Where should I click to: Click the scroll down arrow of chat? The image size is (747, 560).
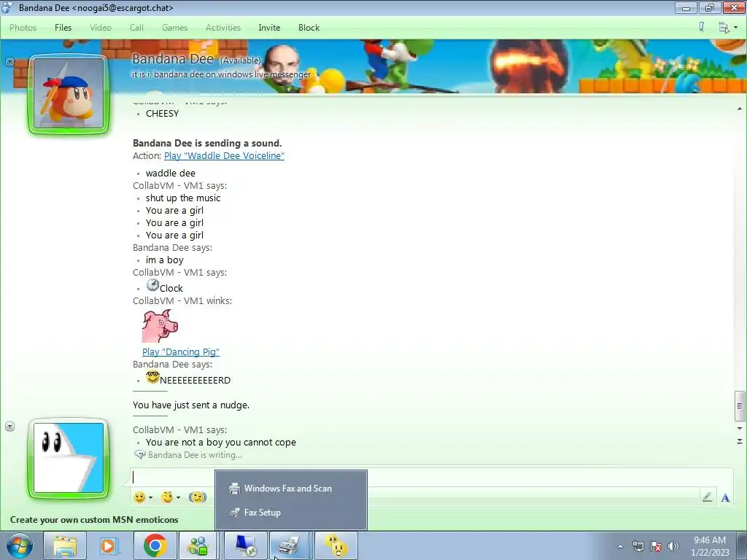click(x=740, y=429)
